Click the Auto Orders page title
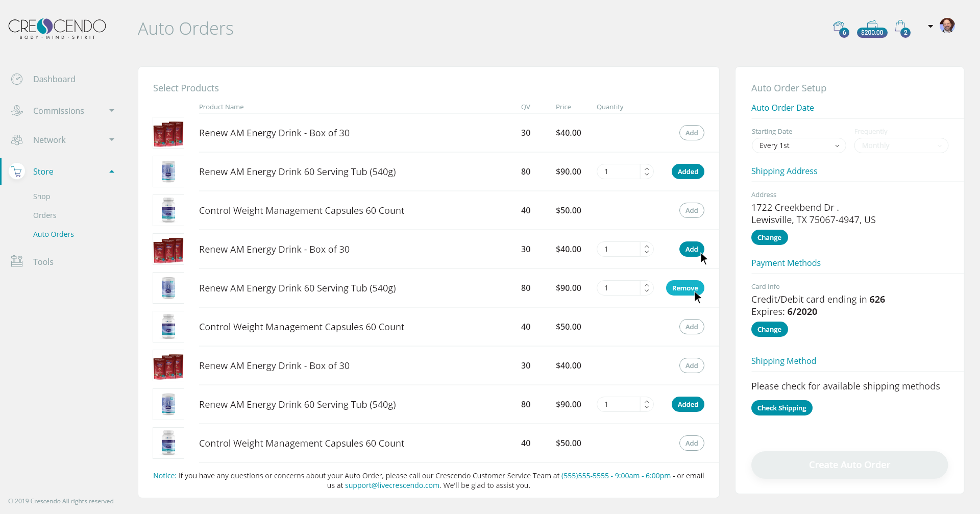Viewport: 980px width, 514px height. click(185, 29)
